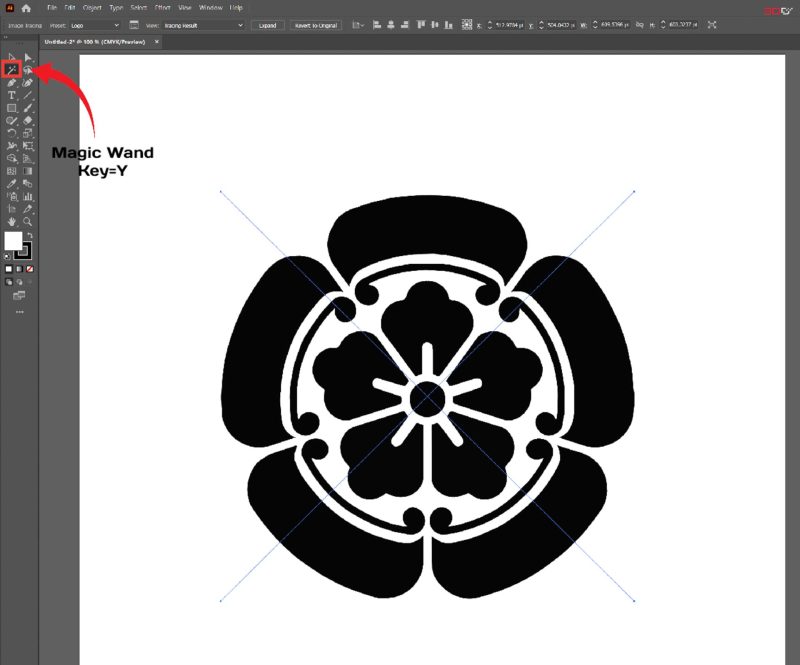
Task: Set paint mode to None
Action: 30,269
